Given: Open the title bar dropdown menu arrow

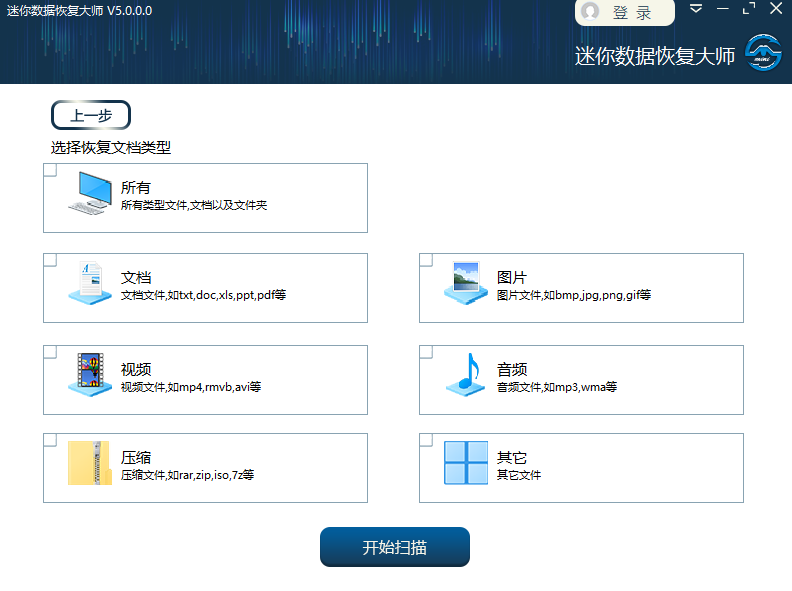Looking at the screenshot, I should 696,9.
